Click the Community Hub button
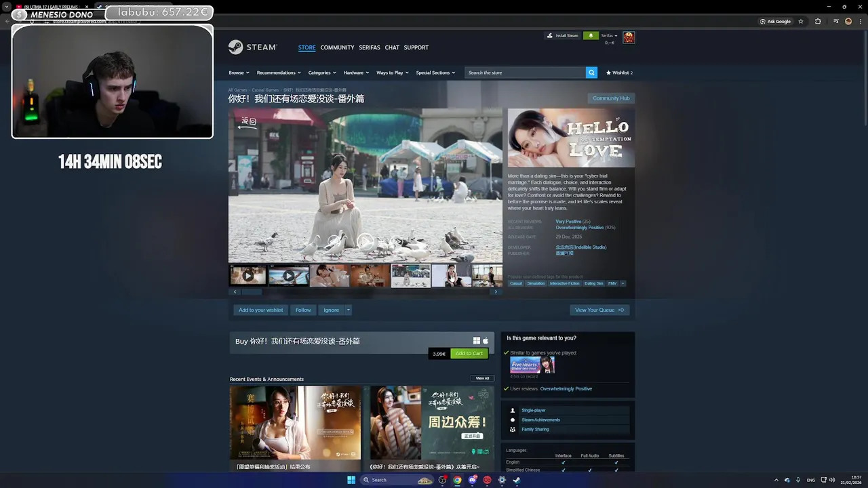The image size is (868, 488). [611, 98]
